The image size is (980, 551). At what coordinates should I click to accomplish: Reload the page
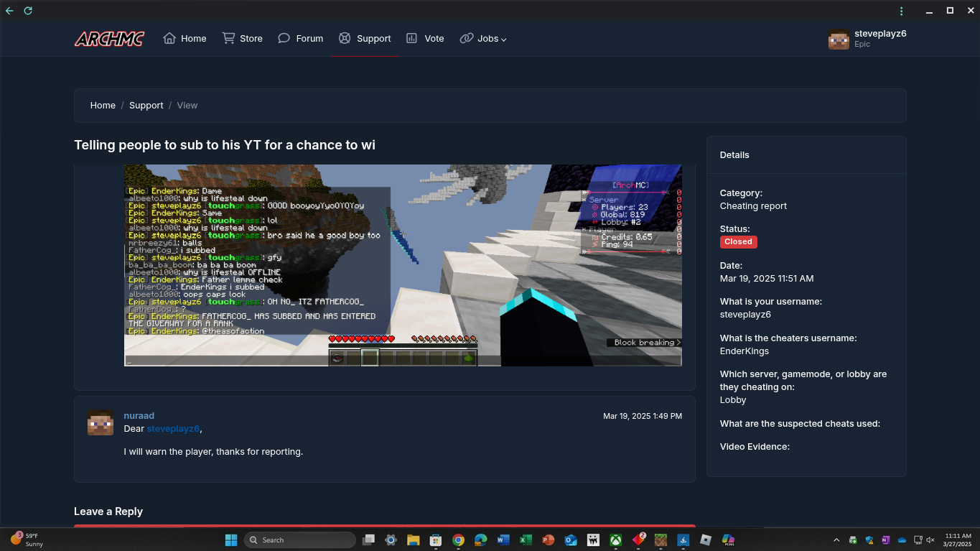28,11
